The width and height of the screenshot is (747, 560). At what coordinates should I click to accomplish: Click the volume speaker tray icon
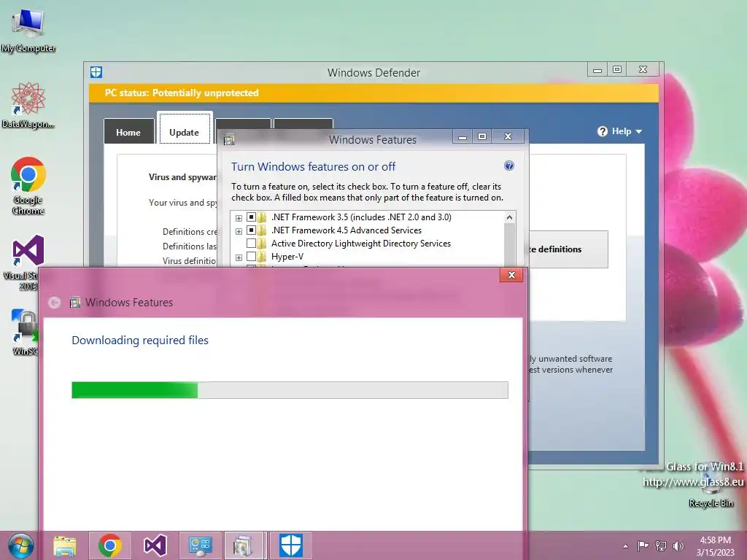point(678,545)
